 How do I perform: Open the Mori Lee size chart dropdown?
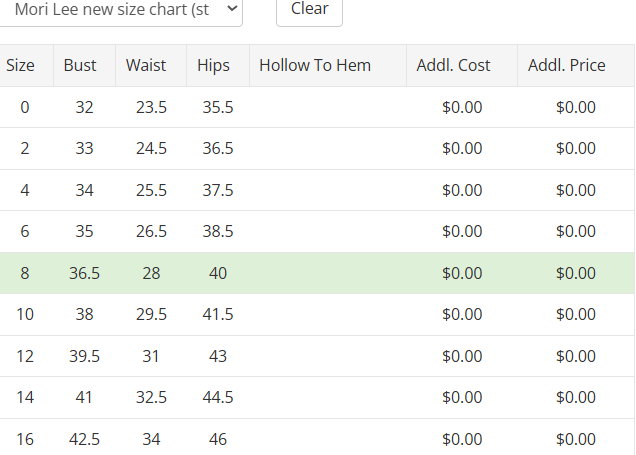[120, 10]
